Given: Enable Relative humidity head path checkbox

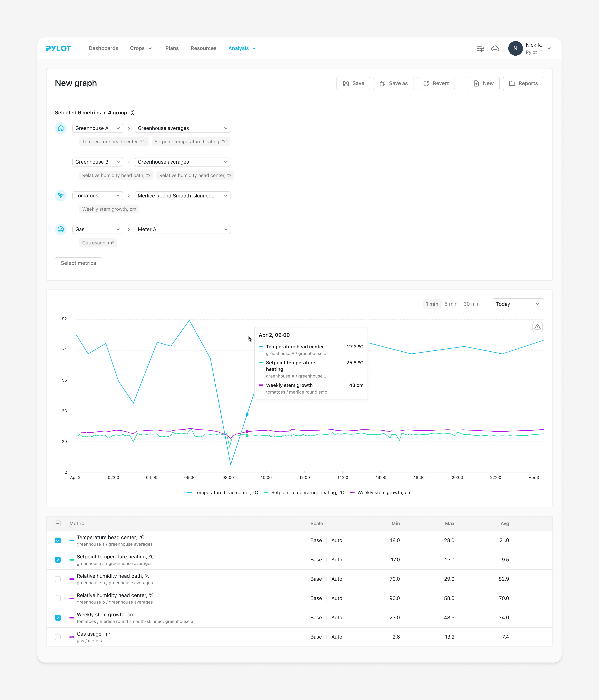Looking at the screenshot, I should click(58, 579).
